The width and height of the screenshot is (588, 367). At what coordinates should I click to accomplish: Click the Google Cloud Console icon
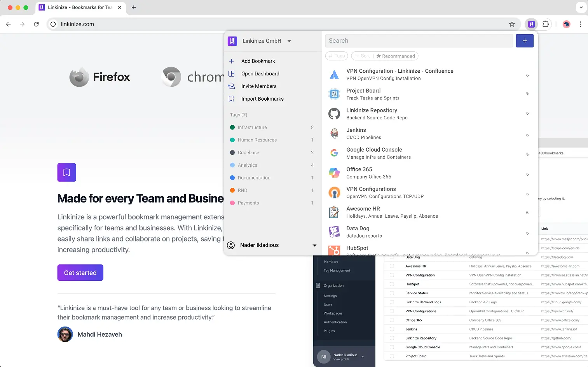[x=334, y=153]
